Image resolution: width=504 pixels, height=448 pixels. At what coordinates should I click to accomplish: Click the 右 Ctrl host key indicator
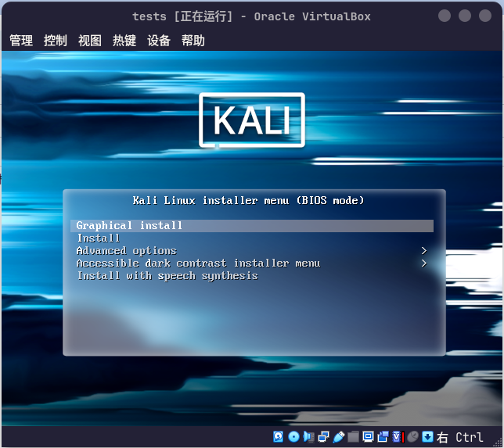pyautogui.click(x=460, y=437)
